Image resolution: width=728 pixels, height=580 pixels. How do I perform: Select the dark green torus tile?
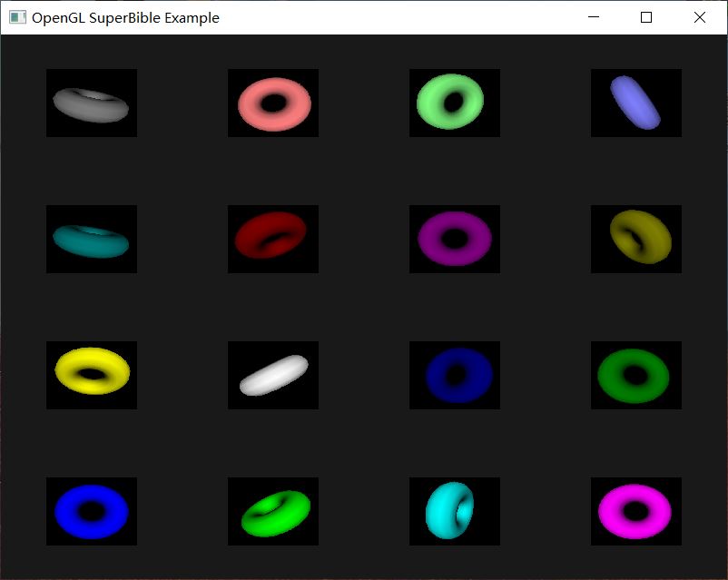pos(636,375)
